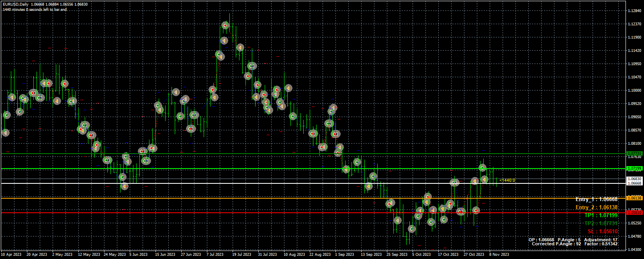Click the 1.10950 price scale label
Viewport: 644px width, 259px height.
coord(635,64)
